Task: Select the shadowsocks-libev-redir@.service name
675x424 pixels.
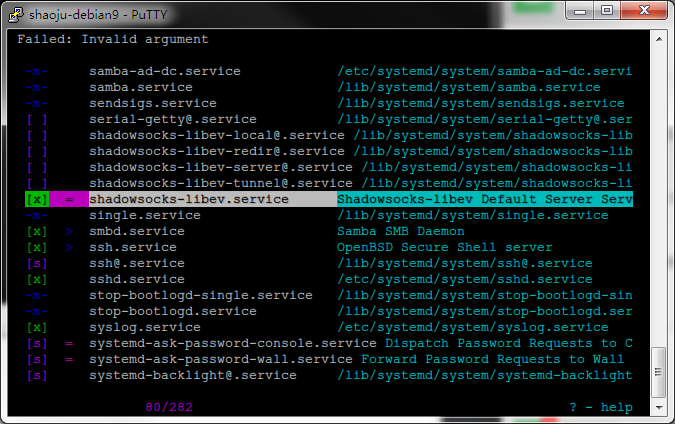Action: point(217,151)
